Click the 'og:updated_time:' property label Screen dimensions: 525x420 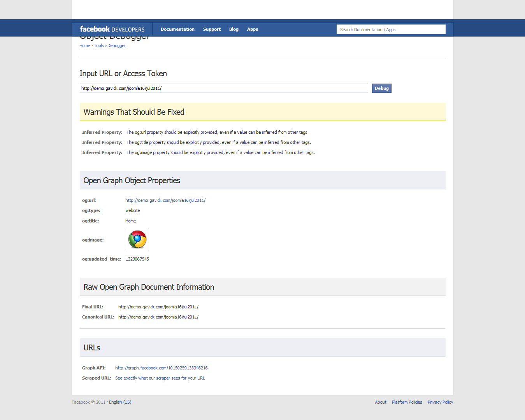(102, 259)
